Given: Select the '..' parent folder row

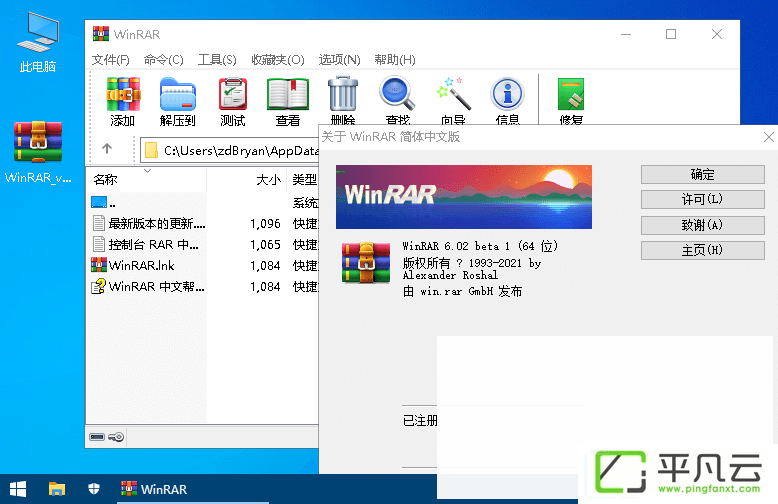Looking at the screenshot, I should [202, 202].
